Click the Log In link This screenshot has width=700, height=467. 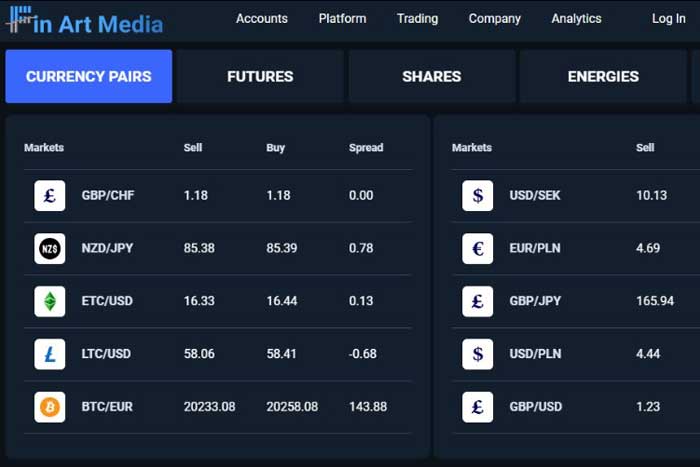(668, 19)
